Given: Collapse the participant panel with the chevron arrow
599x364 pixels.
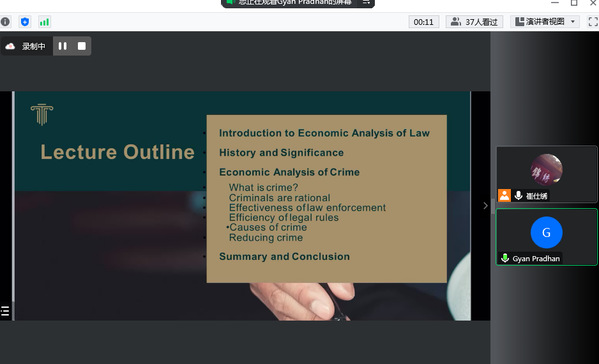Looking at the screenshot, I should click(486, 205).
